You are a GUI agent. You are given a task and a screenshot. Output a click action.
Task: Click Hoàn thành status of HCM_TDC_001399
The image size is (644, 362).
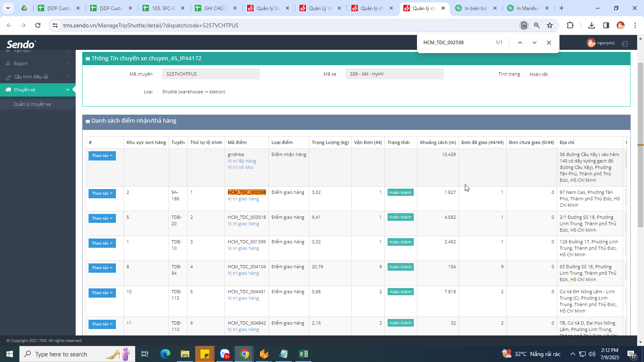click(x=400, y=242)
